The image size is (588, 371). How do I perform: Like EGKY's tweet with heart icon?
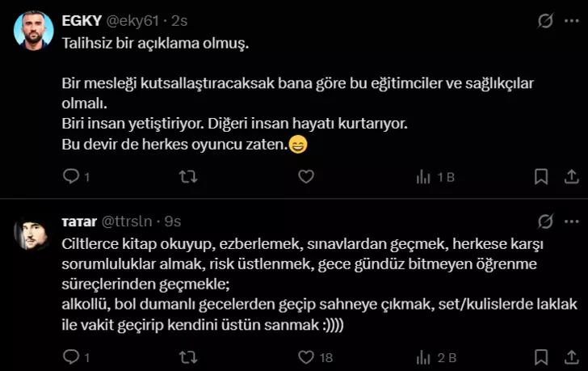(x=305, y=176)
